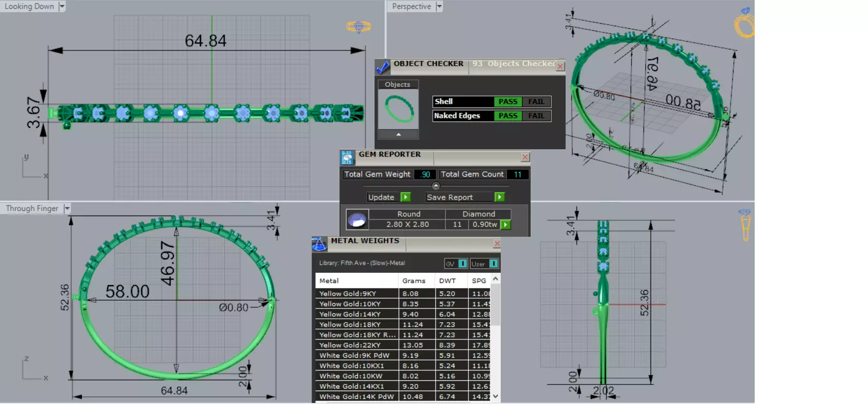Click the Metal Weights scrollbar thumb
Viewport: 868px width, 404px height.
click(x=496, y=305)
